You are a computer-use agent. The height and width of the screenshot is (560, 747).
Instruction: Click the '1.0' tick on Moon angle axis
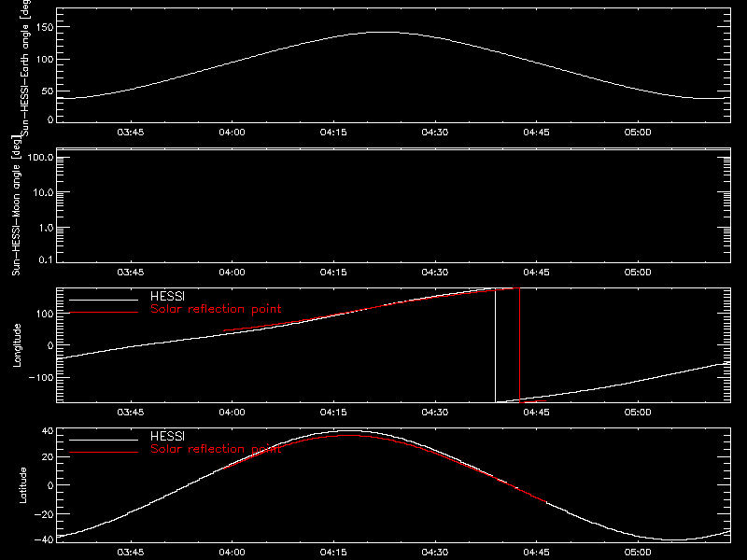[46, 228]
